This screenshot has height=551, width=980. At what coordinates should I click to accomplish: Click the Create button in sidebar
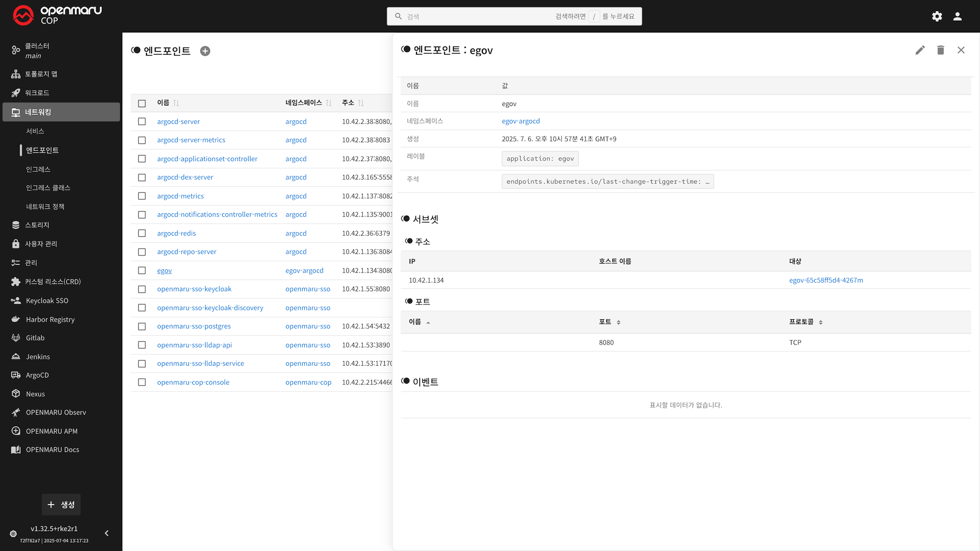coord(61,505)
